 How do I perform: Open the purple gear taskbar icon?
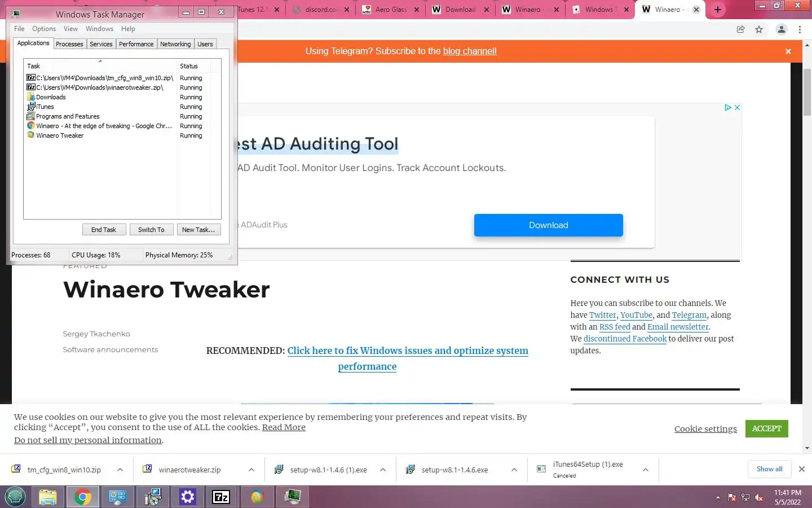pos(187,497)
